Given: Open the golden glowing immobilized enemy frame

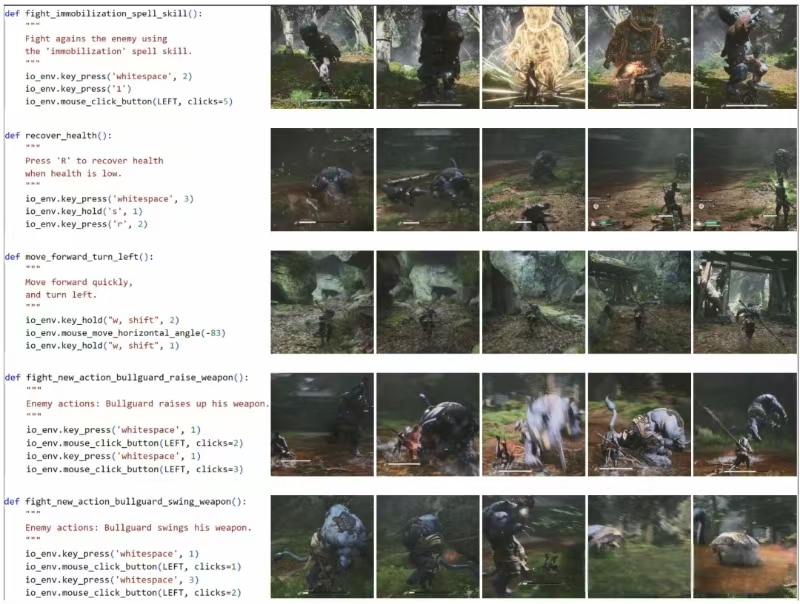Looking at the screenshot, I should (x=534, y=57).
